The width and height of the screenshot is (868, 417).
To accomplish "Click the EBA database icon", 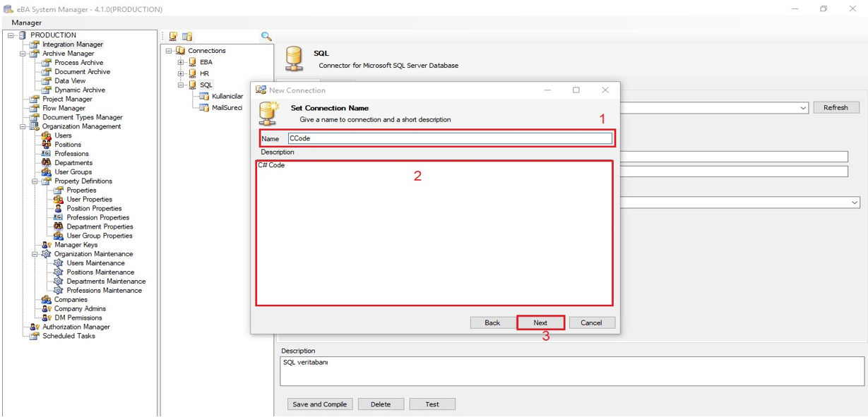I will click(x=192, y=62).
